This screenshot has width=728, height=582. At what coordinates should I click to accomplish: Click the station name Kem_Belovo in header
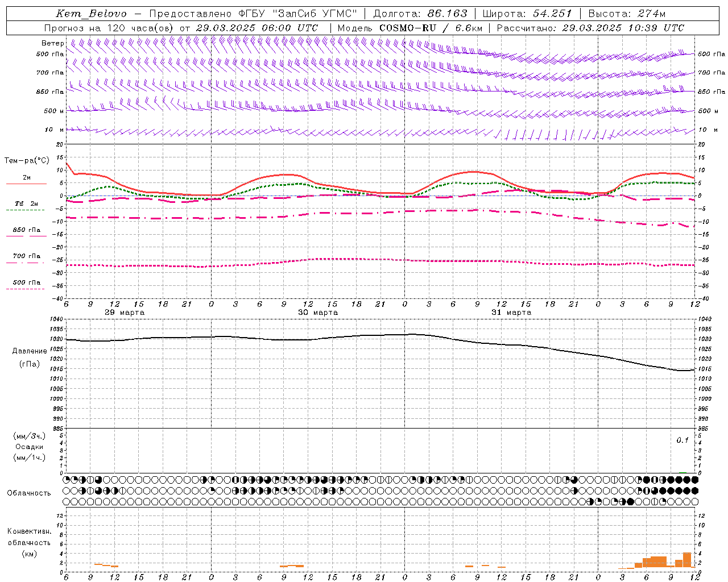(92, 14)
